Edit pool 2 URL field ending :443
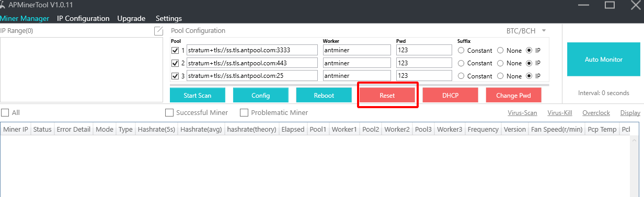The image size is (644, 197). (x=252, y=63)
